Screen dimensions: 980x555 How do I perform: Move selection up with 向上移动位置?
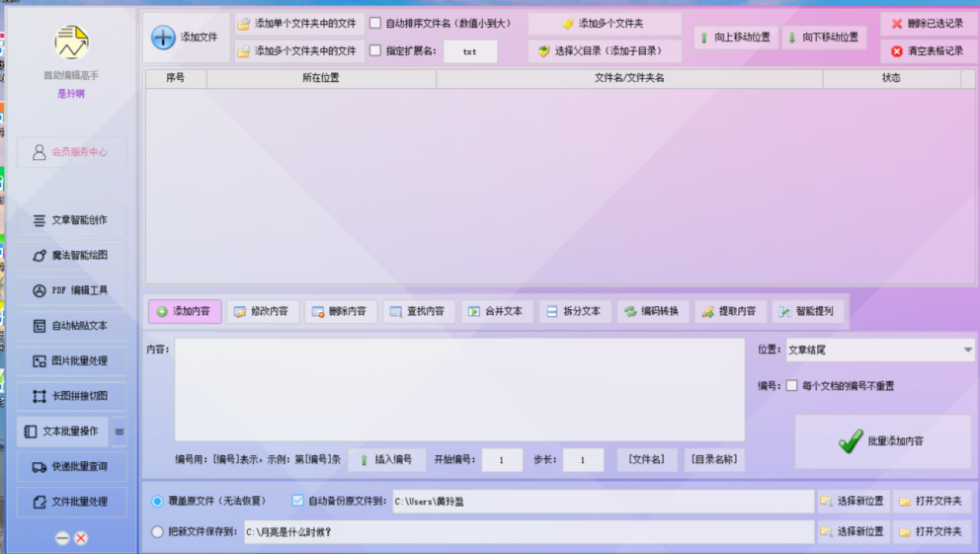pyautogui.click(x=736, y=38)
